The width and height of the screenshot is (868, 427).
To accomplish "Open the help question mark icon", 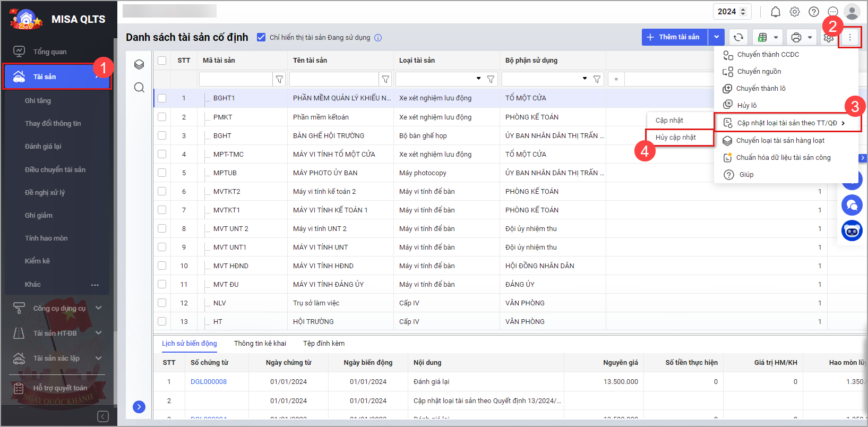I will (x=813, y=12).
